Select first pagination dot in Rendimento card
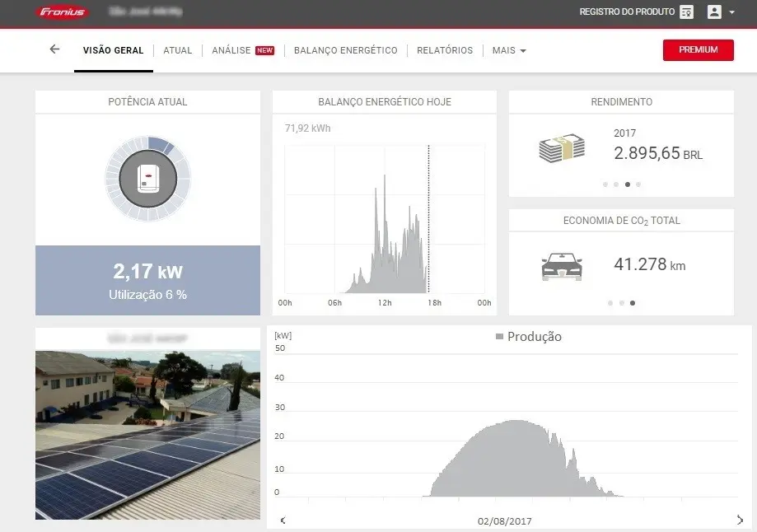This screenshot has width=757, height=532. coord(605,184)
